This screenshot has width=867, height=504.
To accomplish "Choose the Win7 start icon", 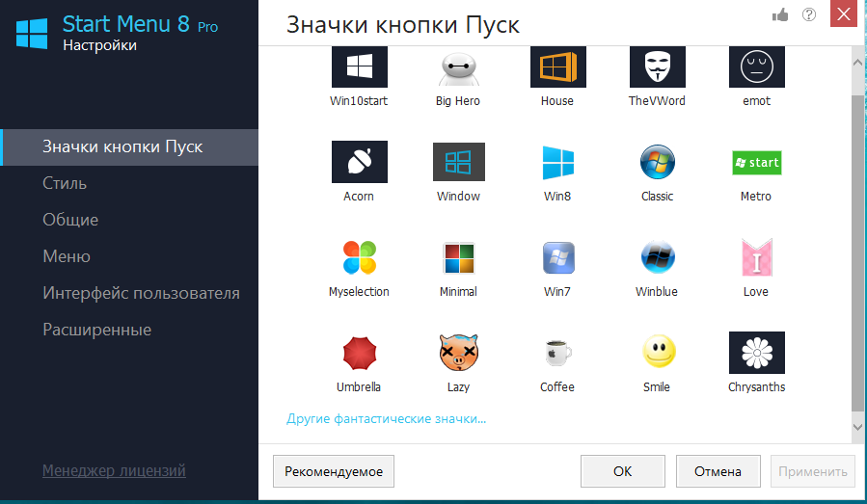I will click(x=558, y=257).
